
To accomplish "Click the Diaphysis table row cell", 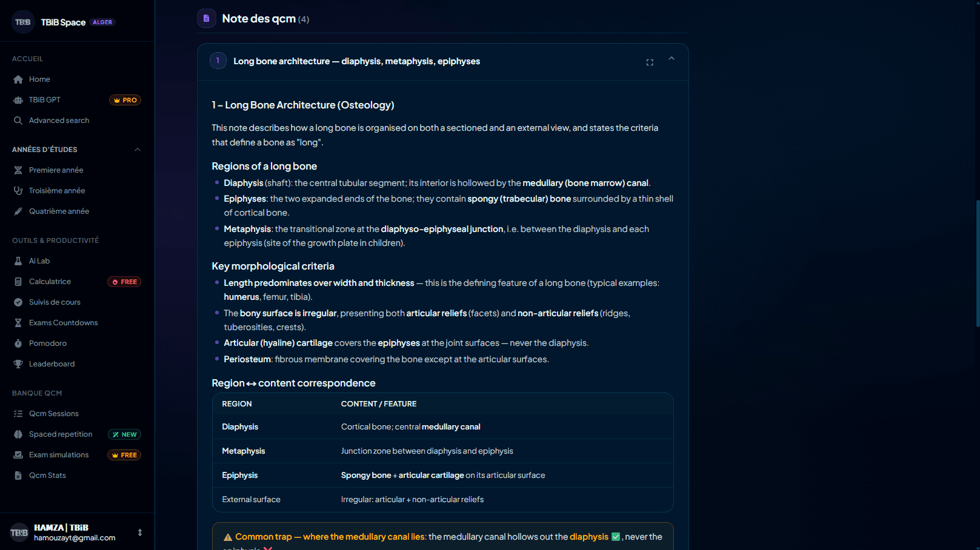I will point(240,427).
